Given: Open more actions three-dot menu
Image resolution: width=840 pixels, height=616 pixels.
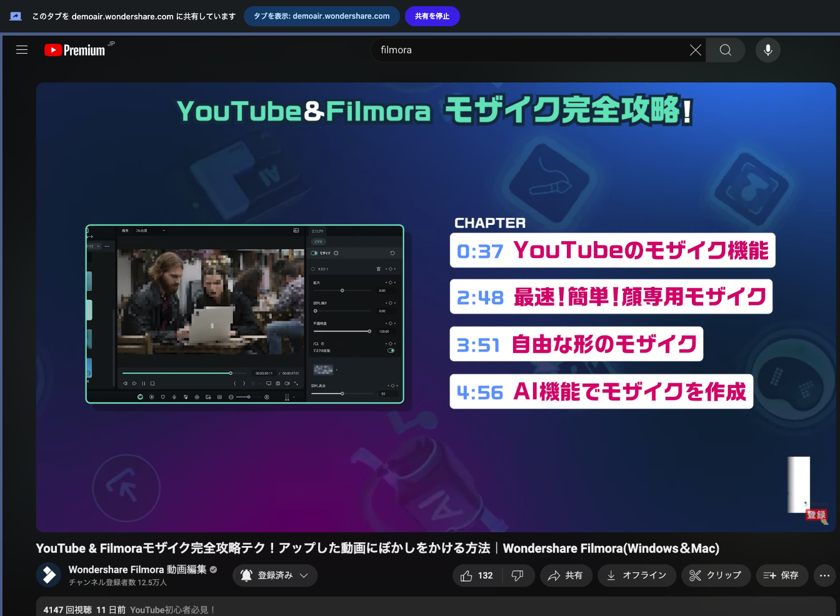Looking at the screenshot, I should click(x=825, y=575).
